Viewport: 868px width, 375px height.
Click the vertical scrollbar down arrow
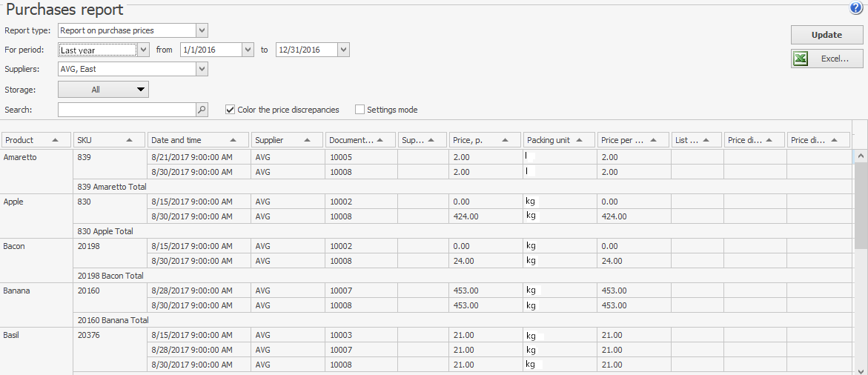click(x=860, y=370)
